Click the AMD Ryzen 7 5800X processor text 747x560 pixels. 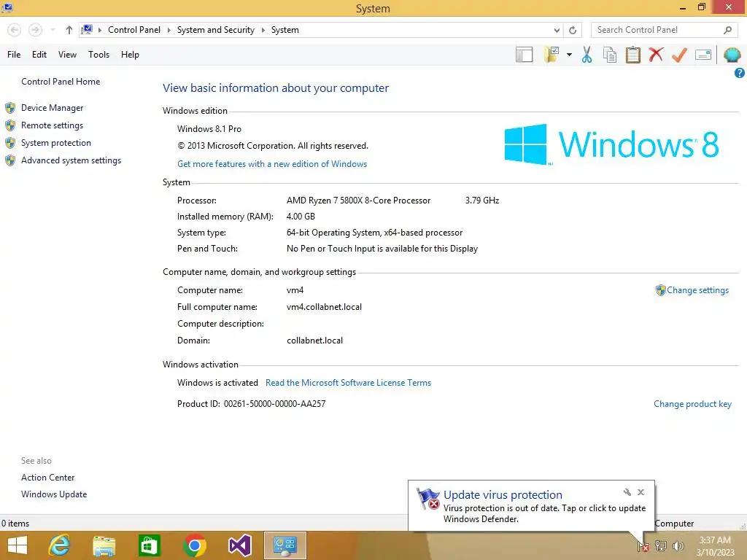pyautogui.click(x=358, y=201)
